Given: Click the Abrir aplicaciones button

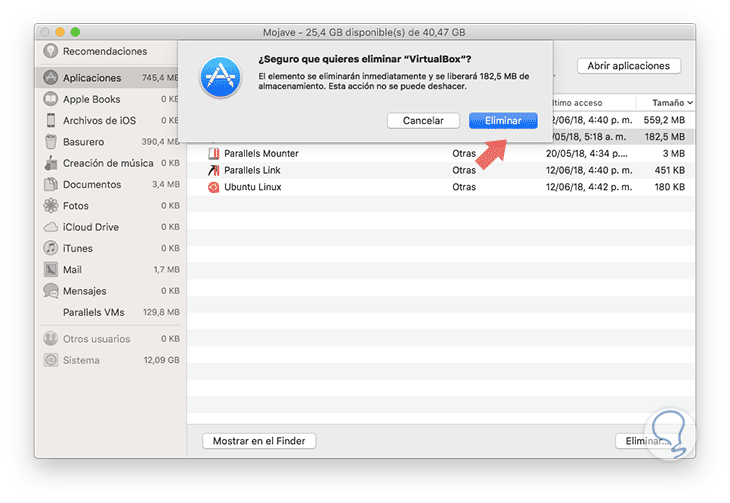Looking at the screenshot, I should (x=628, y=66).
